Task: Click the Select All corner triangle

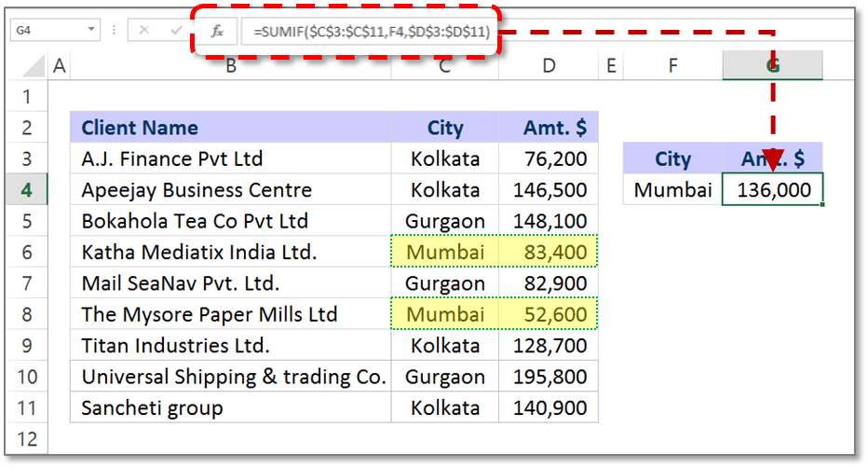Action: (33, 66)
